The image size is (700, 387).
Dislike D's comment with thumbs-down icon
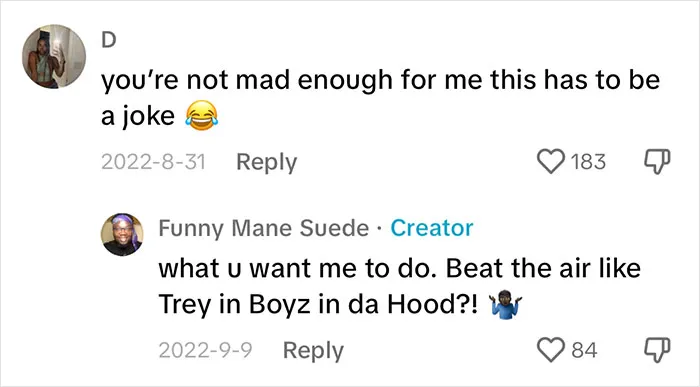[657, 162]
